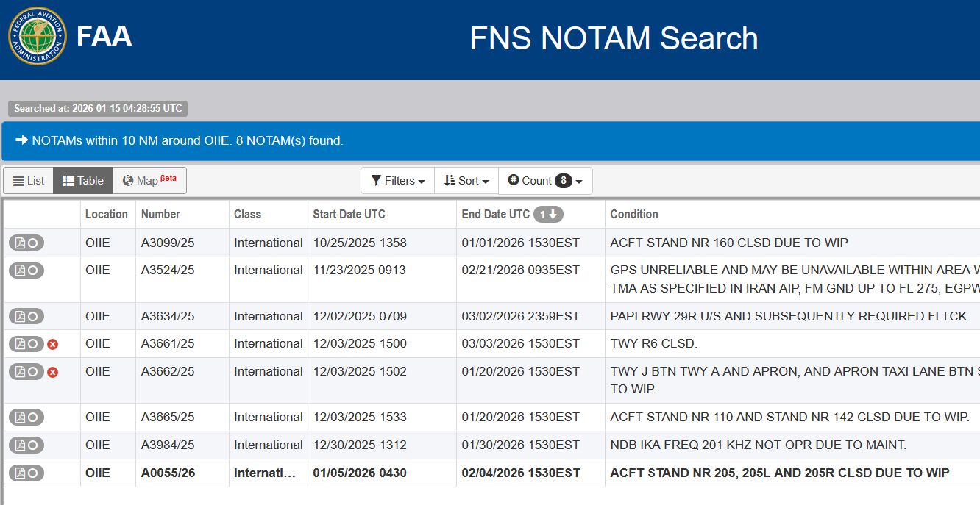Click the red X icon beside A3661/25
The width and height of the screenshot is (980, 505).
tap(52, 345)
